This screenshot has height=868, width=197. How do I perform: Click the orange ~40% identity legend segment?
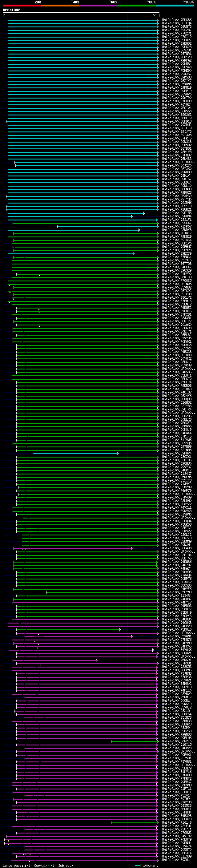[60, 6]
